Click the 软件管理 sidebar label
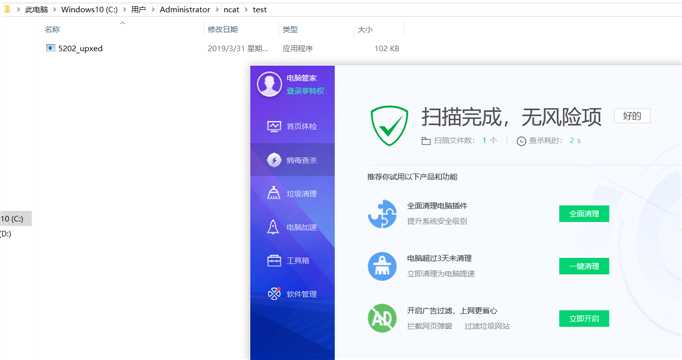The image size is (682, 360). pyautogui.click(x=301, y=294)
